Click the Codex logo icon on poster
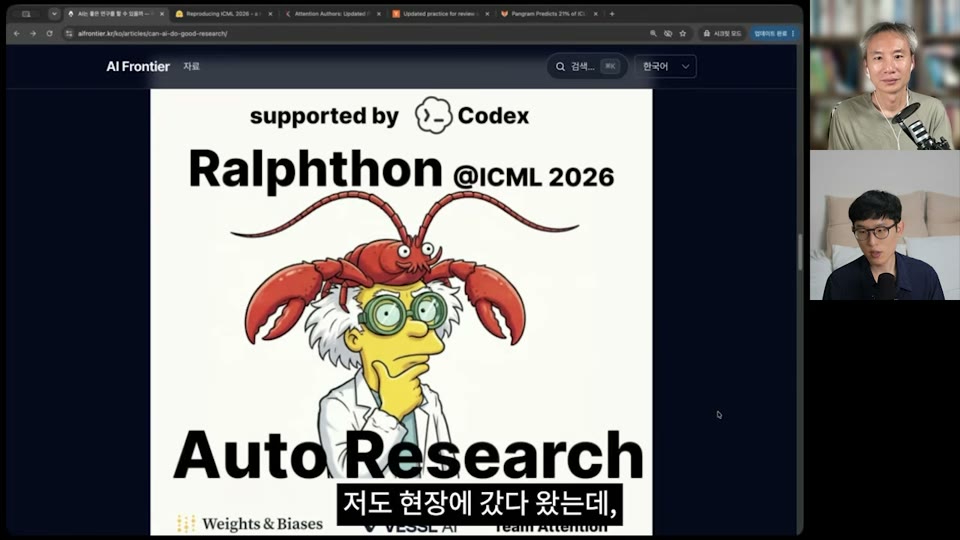This screenshot has width=960, height=540. [x=433, y=115]
